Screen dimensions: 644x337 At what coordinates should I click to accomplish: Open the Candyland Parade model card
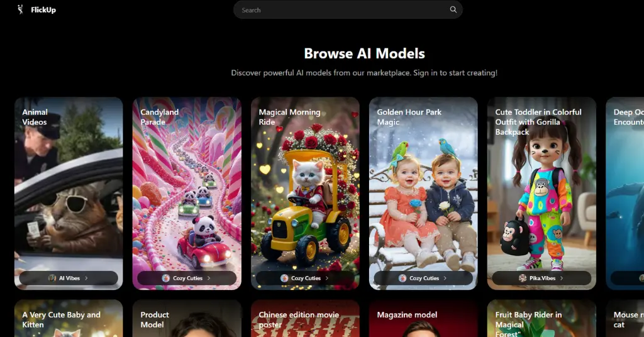(187, 193)
